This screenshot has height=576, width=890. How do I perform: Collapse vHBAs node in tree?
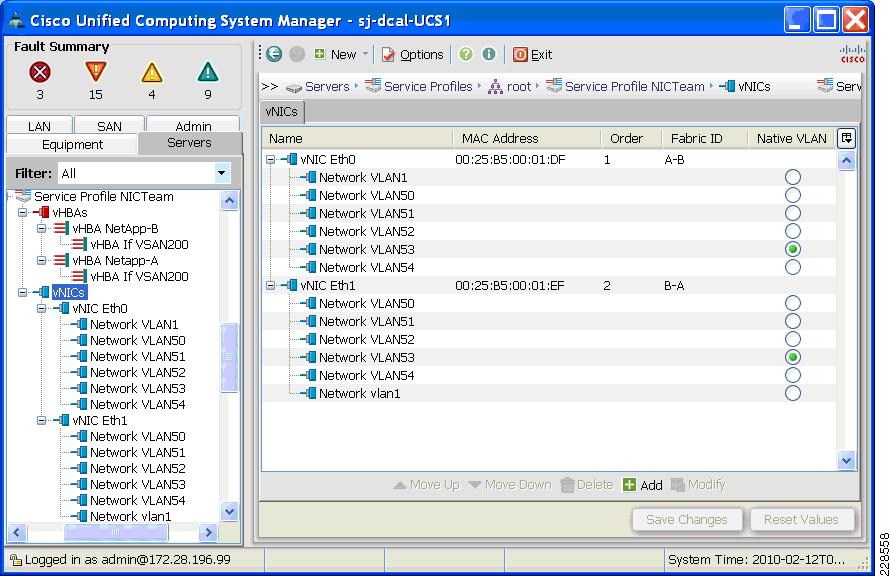(22, 213)
